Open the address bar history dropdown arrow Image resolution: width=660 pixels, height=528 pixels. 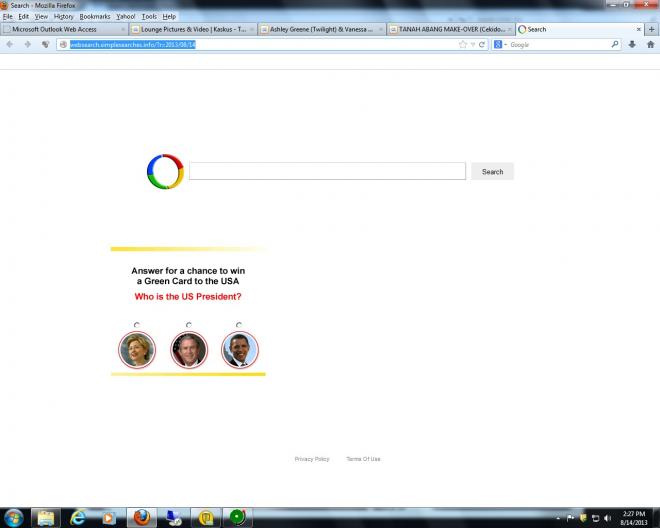pos(472,45)
